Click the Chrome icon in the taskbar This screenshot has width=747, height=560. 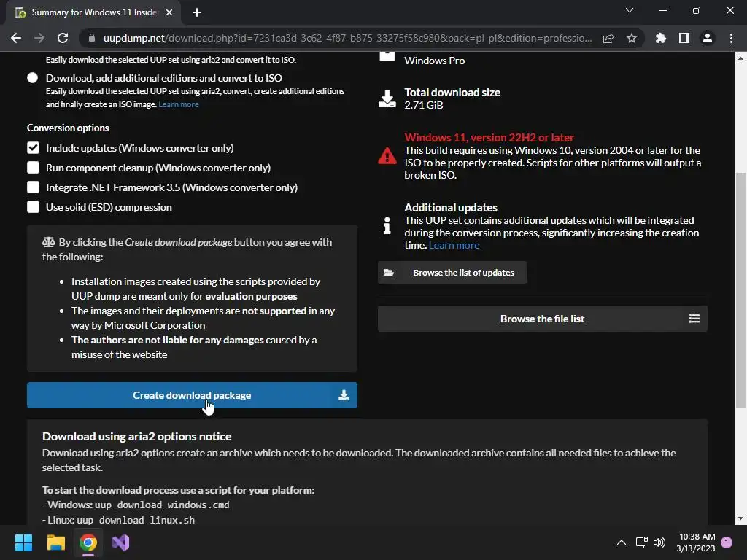coord(88,542)
